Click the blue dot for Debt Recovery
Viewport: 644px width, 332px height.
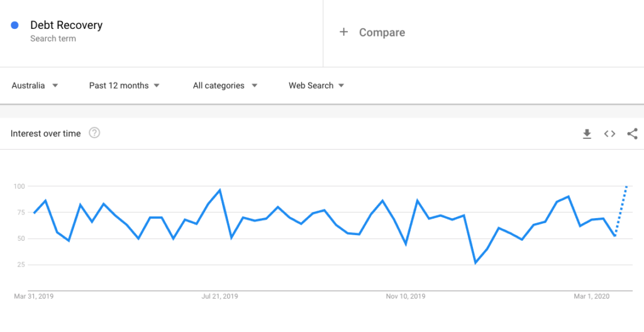15,26
